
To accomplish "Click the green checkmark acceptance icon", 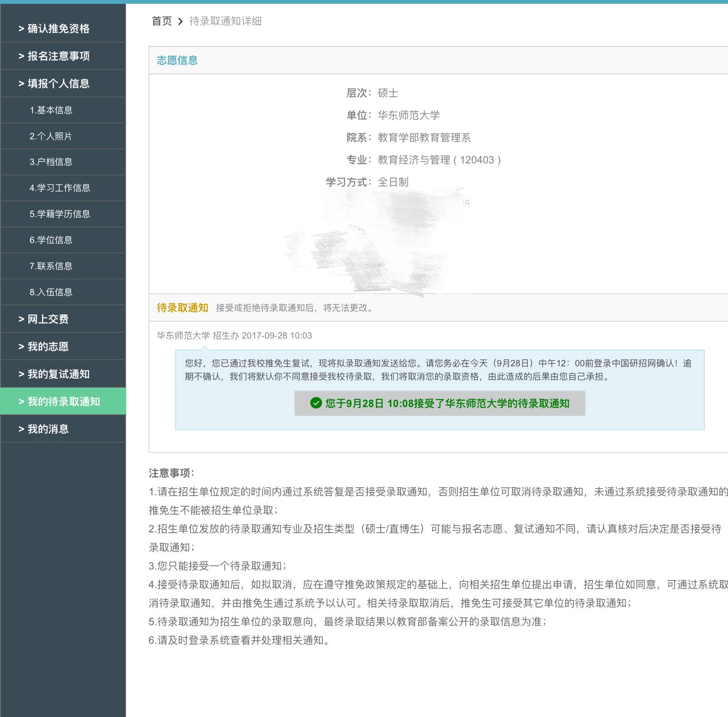I will pyautogui.click(x=316, y=403).
